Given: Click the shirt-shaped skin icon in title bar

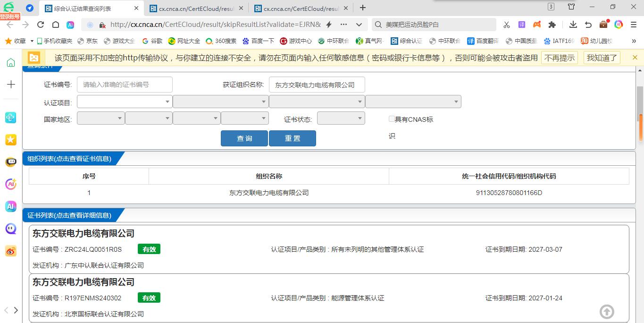Looking at the screenshot, I should pyautogui.click(x=571, y=7).
